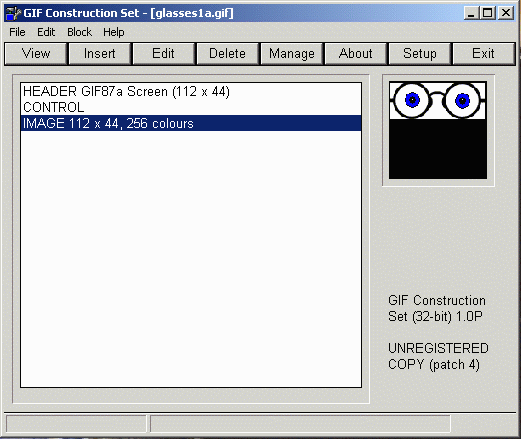Open the Block menu
The height and width of the screenshot is (439, 521).
[x=79, y=32]
